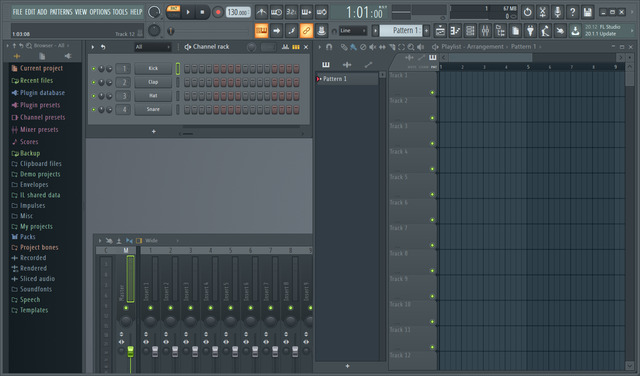Screen dimensions: 640x376
Task: Click the help question mark icon
Action: (x=572, y=12)
